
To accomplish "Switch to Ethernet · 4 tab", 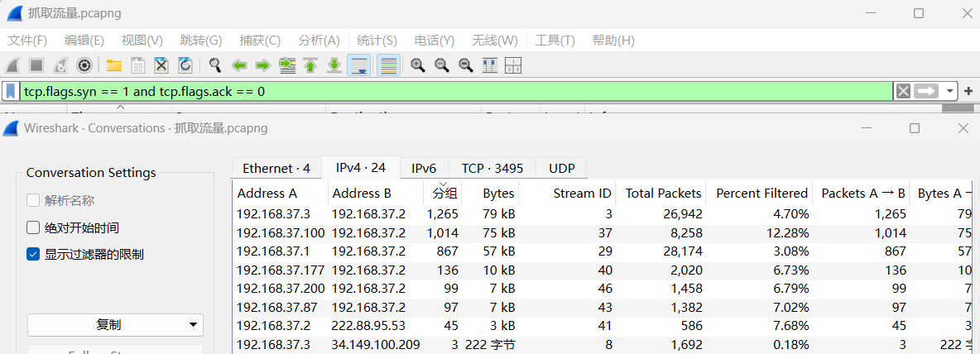I will (x=276, y=168).
